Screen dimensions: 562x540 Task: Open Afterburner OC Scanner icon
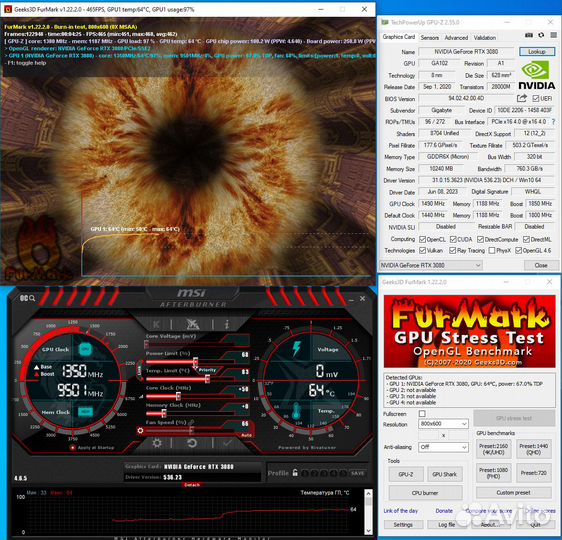pos(27,298)
